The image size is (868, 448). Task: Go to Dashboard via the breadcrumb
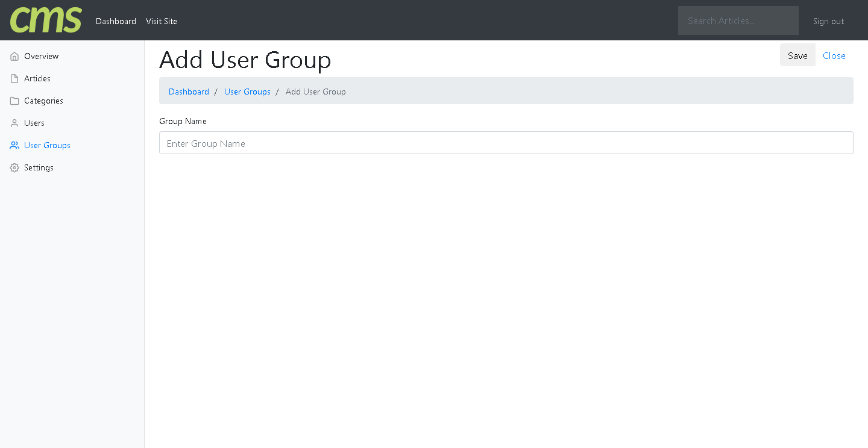pyautogui.click(x=189, y=92)
